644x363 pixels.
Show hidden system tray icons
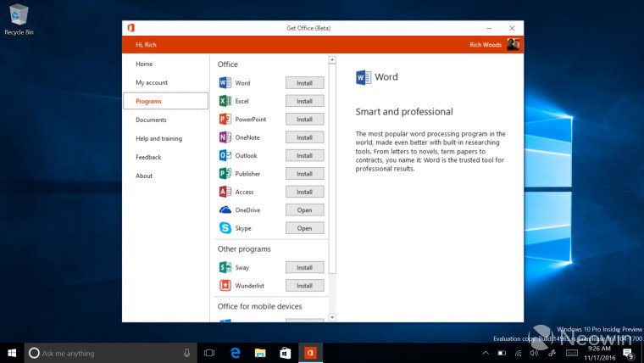click(x=486, y=353)
